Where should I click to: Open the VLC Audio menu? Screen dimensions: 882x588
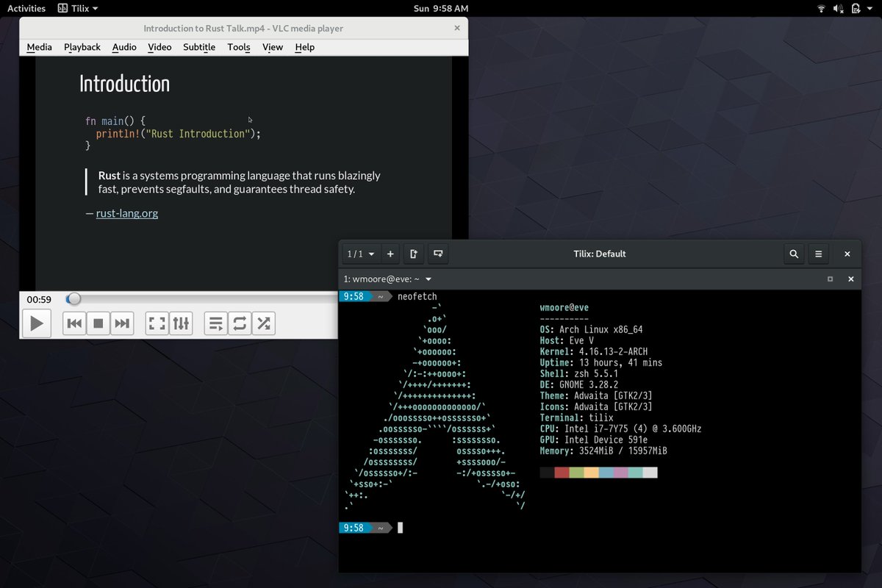click(124, 47)
